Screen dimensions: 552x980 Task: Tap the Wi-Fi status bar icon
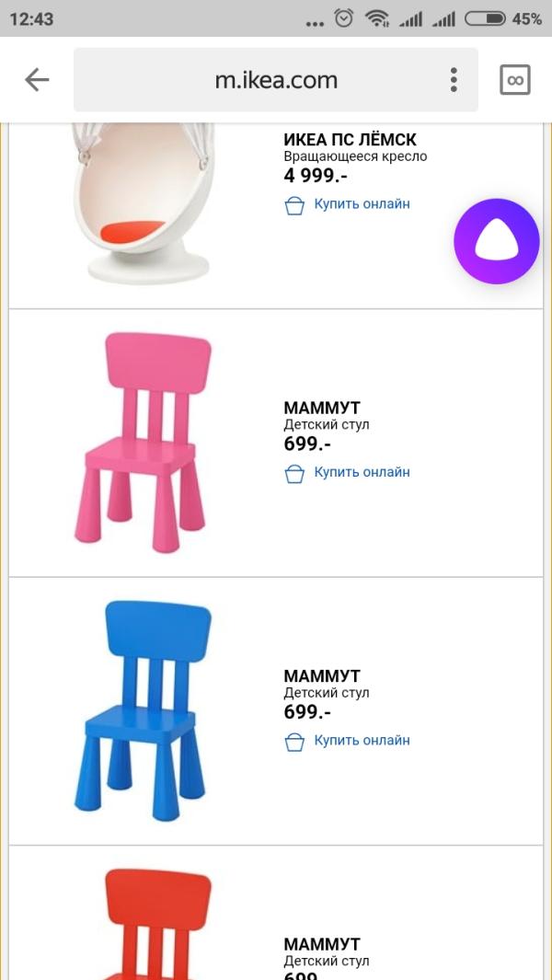(377, 18)
